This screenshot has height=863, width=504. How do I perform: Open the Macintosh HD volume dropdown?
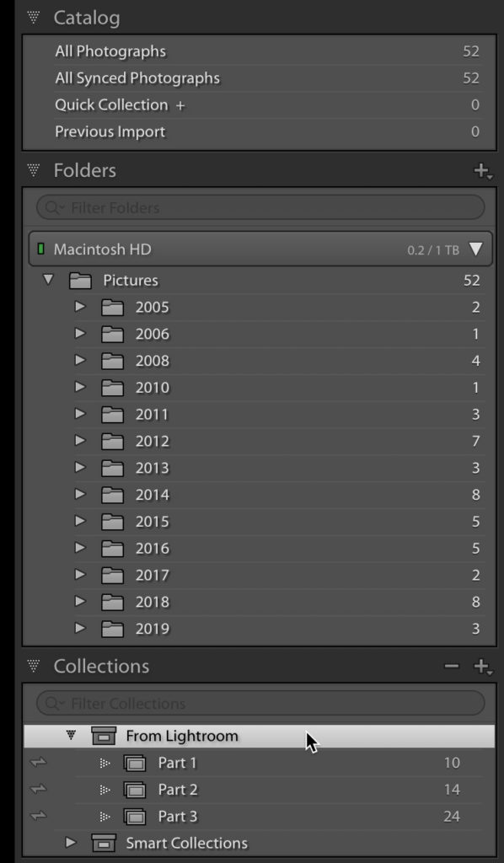pyautogui.click(x=475, y=249)
